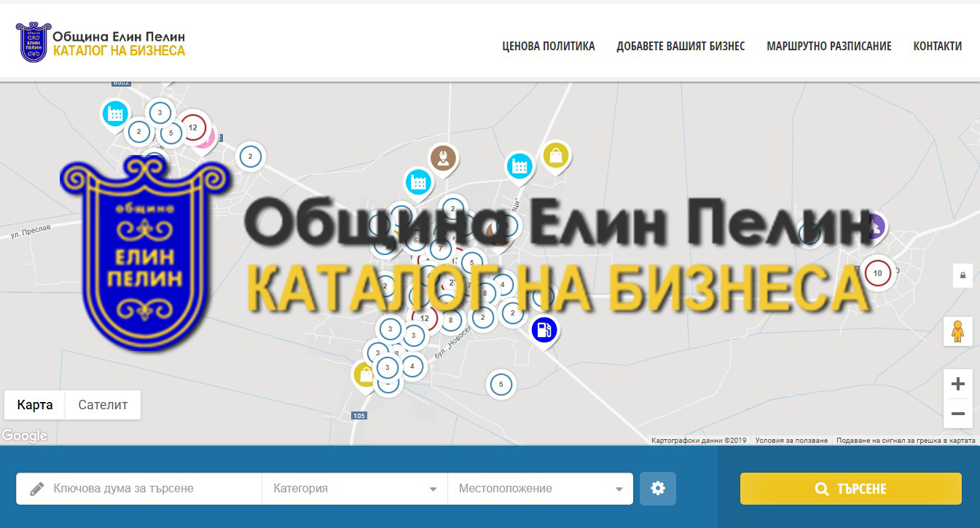This screenshot has height=528, width=980.
Task: Go to МАРШРУТНО РАЗПИСАНИЕ page
Action: coord(829,46)
